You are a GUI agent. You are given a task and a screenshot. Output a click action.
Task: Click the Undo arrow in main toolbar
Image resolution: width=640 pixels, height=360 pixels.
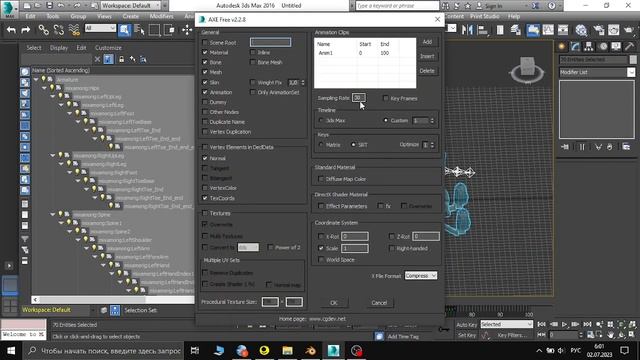[11, 30]
